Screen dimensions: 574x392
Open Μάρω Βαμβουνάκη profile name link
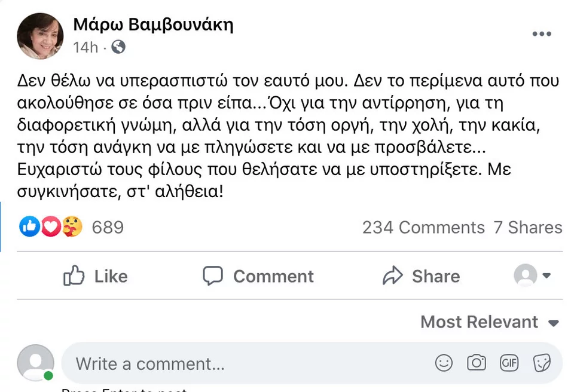click(153, 24)
